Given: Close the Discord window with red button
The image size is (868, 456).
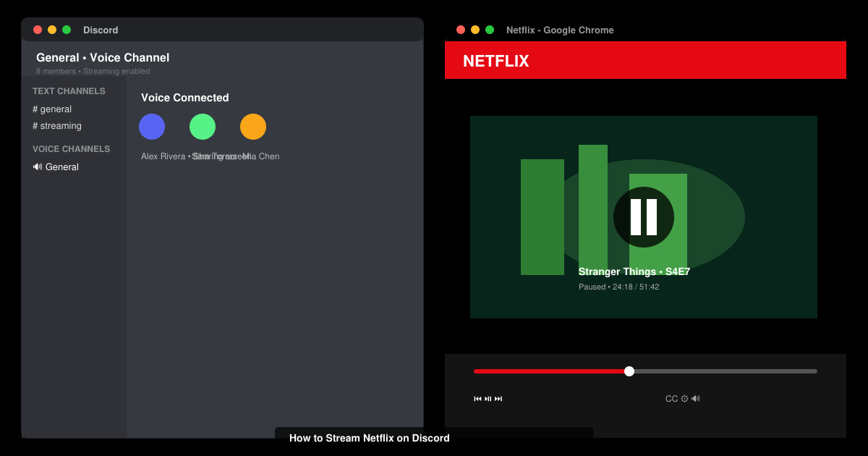Looking at the screenshot, I should tap(38, 30).
